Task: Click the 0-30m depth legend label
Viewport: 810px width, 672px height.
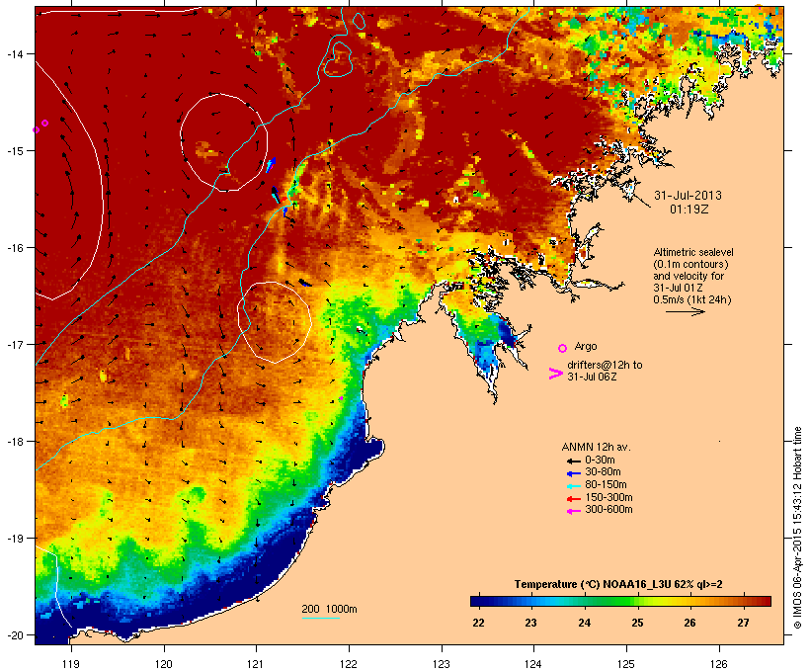Action: point(600,461)
